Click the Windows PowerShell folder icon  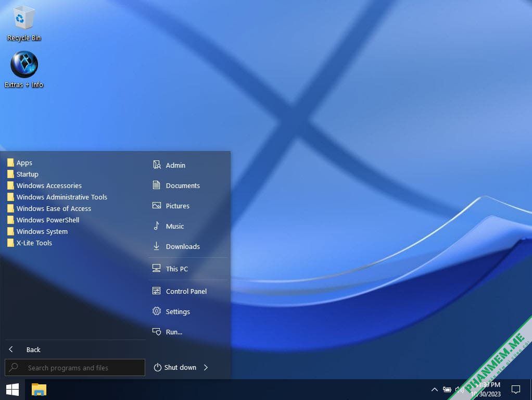10,220
